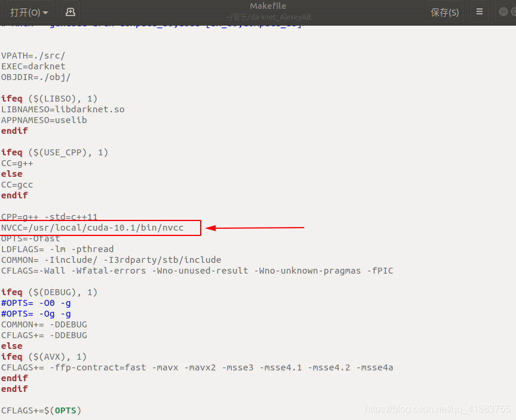516x420 pixels.
Task: Click the line ifeq ($(AVX), 1)
Action: click(44, 357)
